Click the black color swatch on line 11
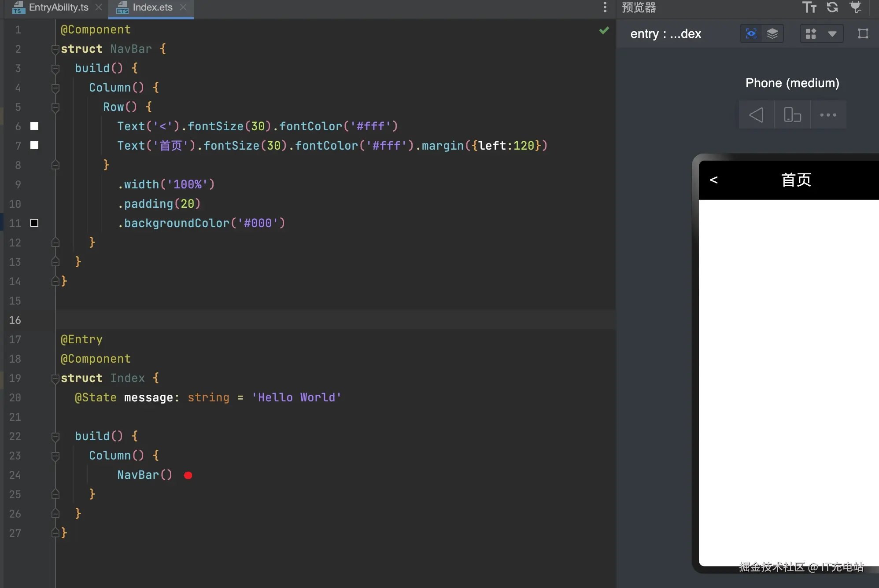This screenshot has height=588, width=879. (34, 223)
